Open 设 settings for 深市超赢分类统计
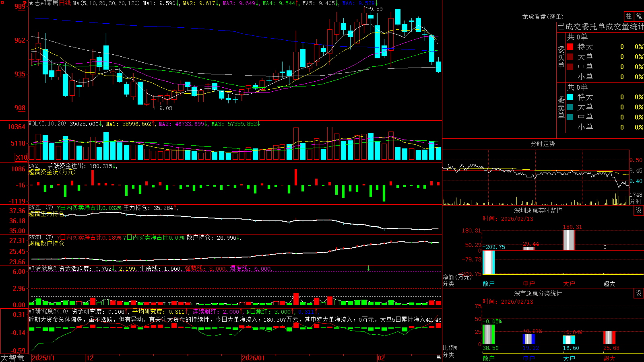The width and height of the screenshot is (644, 362). click(x=639, y=293)
